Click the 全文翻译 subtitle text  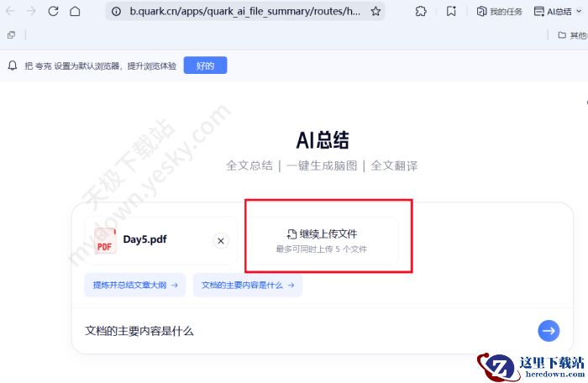(394, 165)
